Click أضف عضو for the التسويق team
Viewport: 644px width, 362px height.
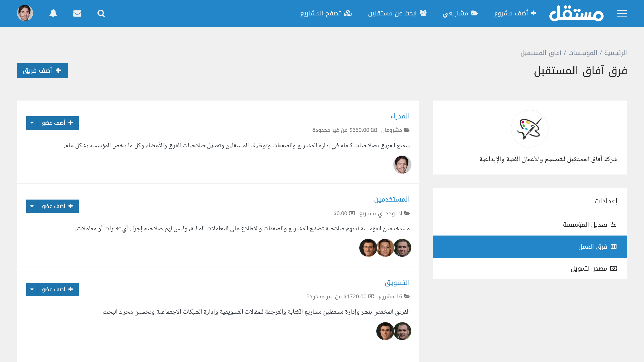click(x=58, y=289)
